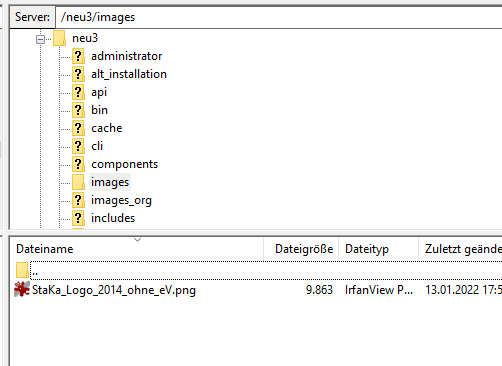Open the alt_installation directory

point(129,74)
